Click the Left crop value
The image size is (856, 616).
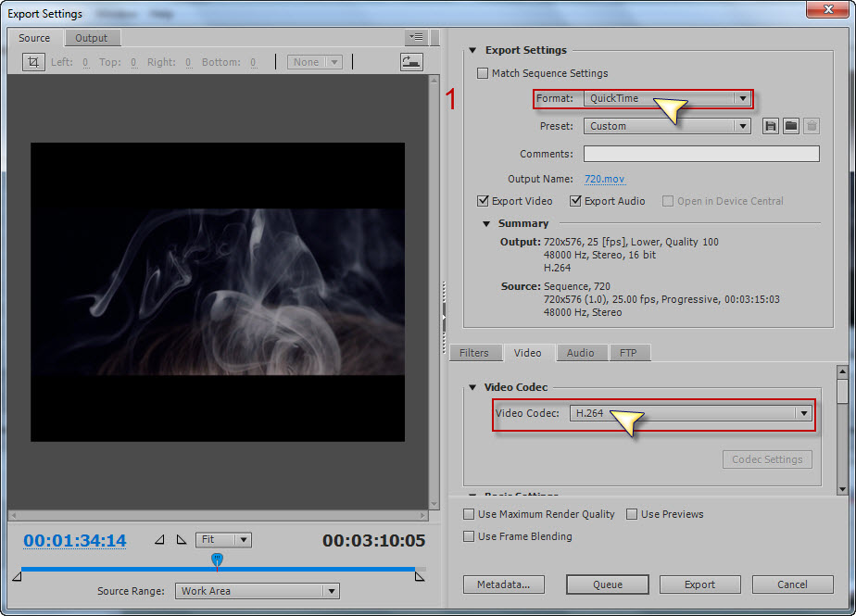pyautogui.click(x=86, y=63)
